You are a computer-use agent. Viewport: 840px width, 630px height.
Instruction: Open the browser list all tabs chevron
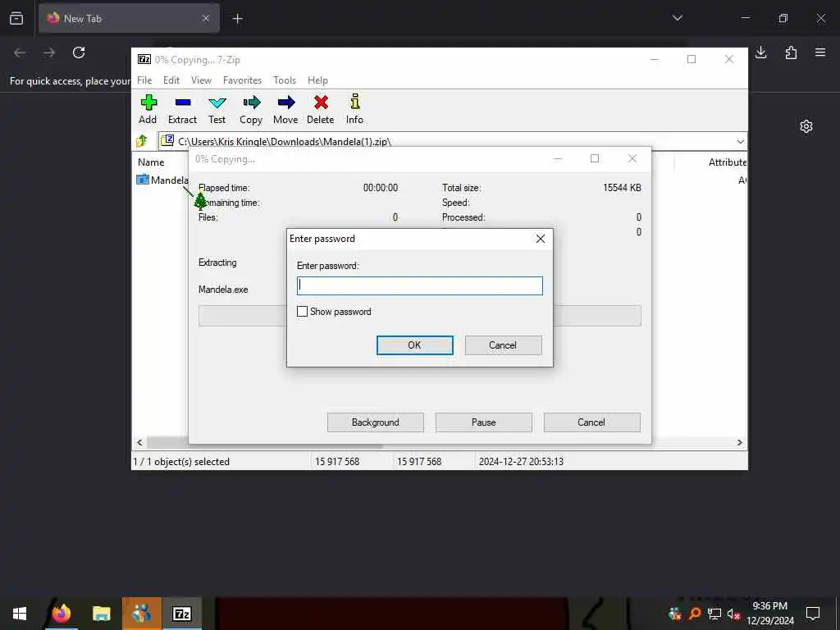point(677,18)
